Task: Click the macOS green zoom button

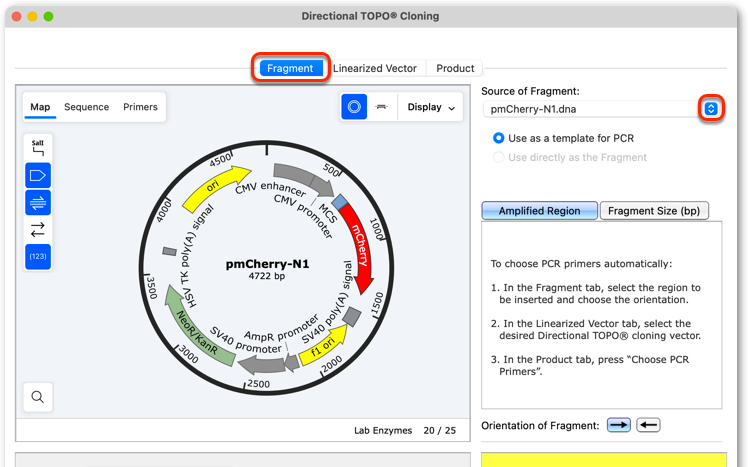Action: pyautogui.click(x=48, y=16)
